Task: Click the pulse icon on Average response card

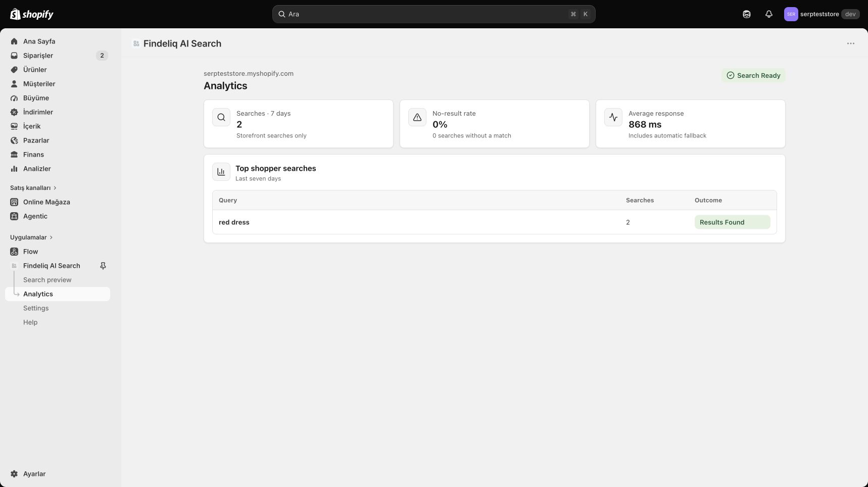Action: click(613, 117)
